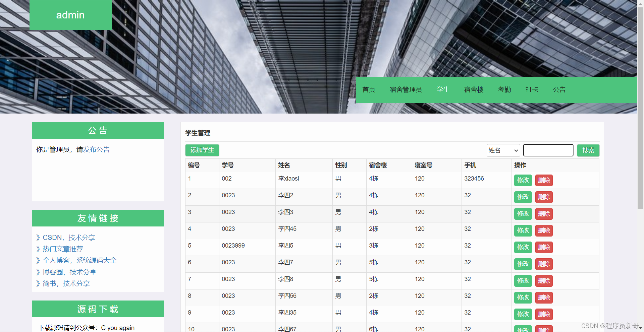Click 删除 for student 李四5
This screenshot has width=644, height=332.
point(544,247)
